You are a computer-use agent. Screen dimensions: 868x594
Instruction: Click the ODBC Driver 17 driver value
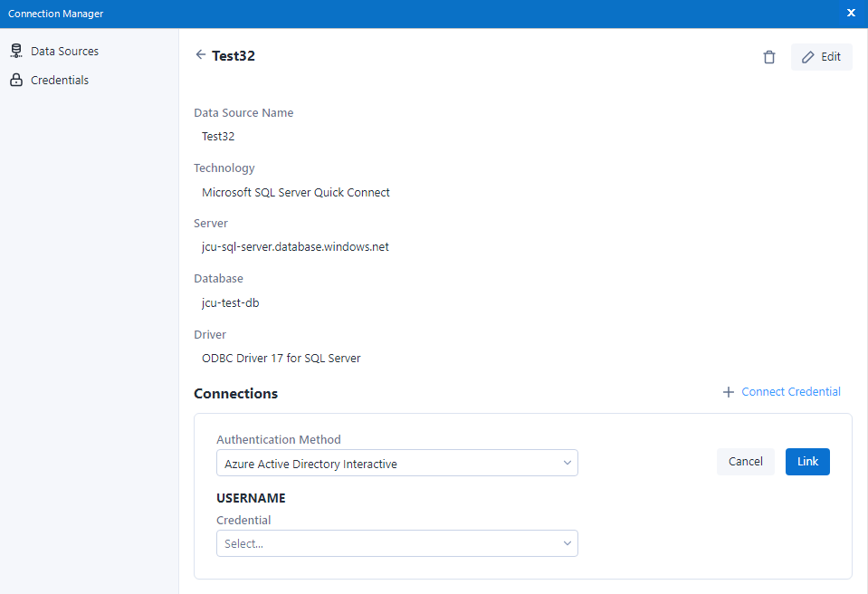tap(281, 359)
